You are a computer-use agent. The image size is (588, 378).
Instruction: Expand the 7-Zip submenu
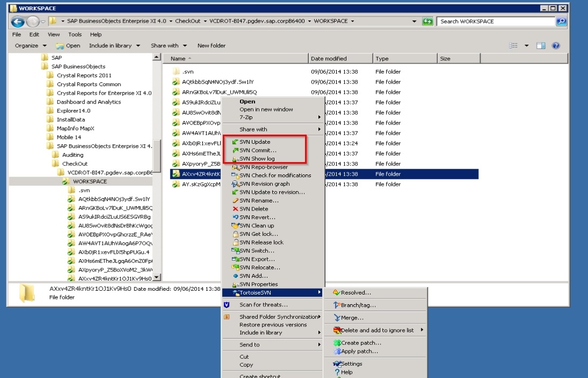(x=273, y=117)
